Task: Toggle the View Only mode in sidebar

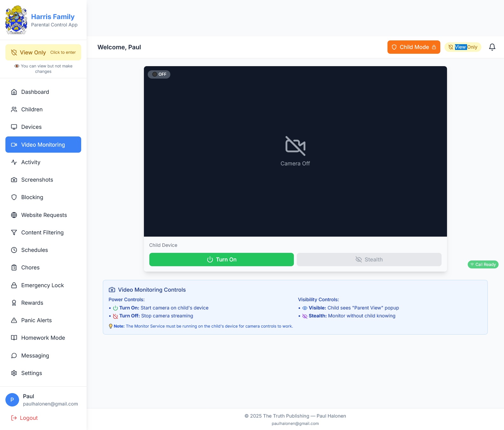Action: (43, 52)
